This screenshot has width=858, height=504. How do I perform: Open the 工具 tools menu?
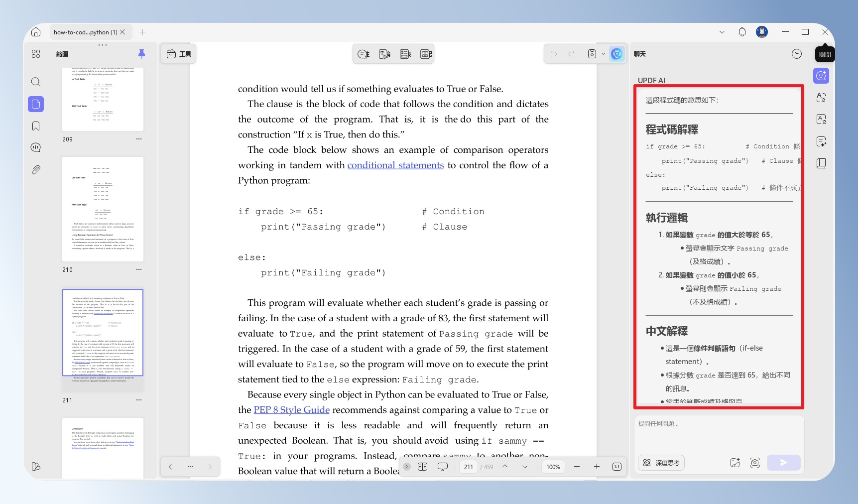179,54
